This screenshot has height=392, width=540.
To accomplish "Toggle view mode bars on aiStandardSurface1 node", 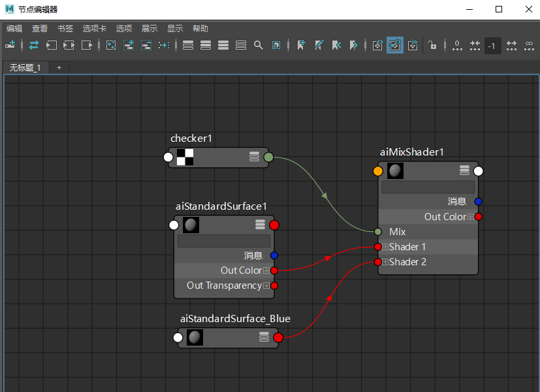I will [x=260, y=225].
